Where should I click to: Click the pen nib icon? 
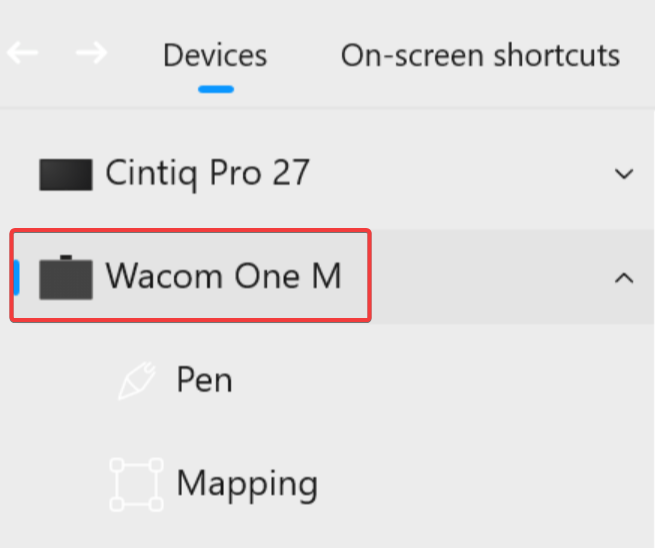coord(134,381)
